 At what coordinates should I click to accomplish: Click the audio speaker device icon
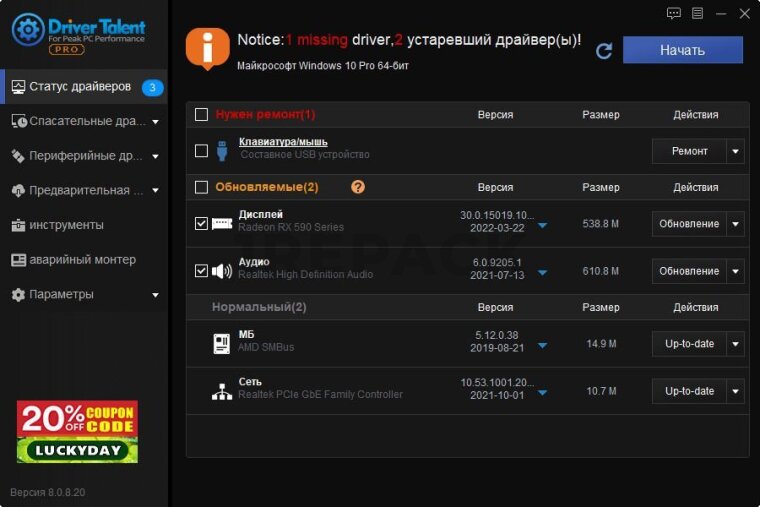pos(222,271)
